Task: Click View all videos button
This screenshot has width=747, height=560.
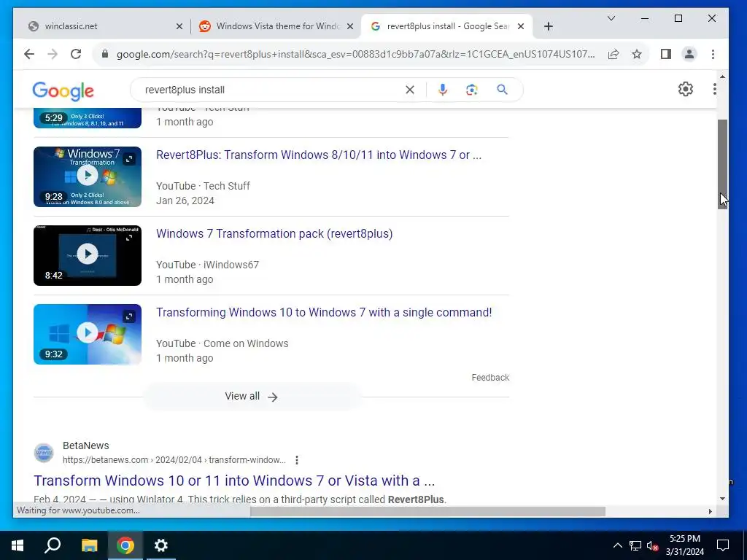Action: point(252,396)
